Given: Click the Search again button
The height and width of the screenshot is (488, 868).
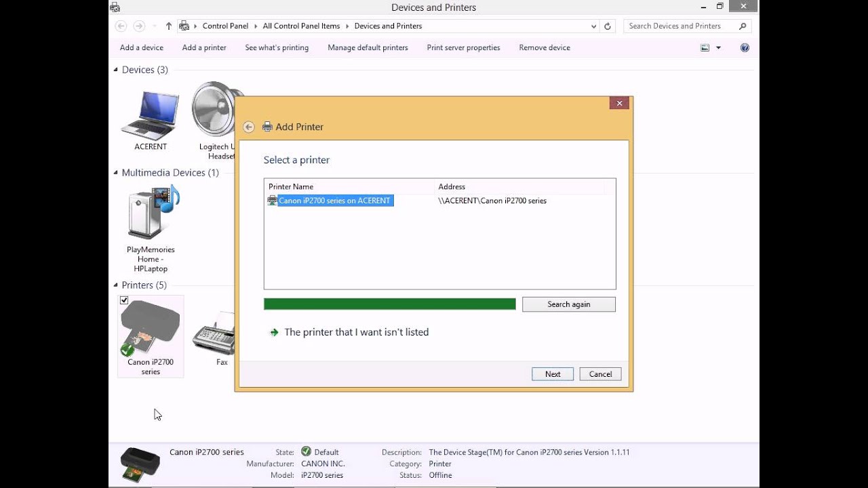Looking at the screenshot, I should (x=569, y=304).
